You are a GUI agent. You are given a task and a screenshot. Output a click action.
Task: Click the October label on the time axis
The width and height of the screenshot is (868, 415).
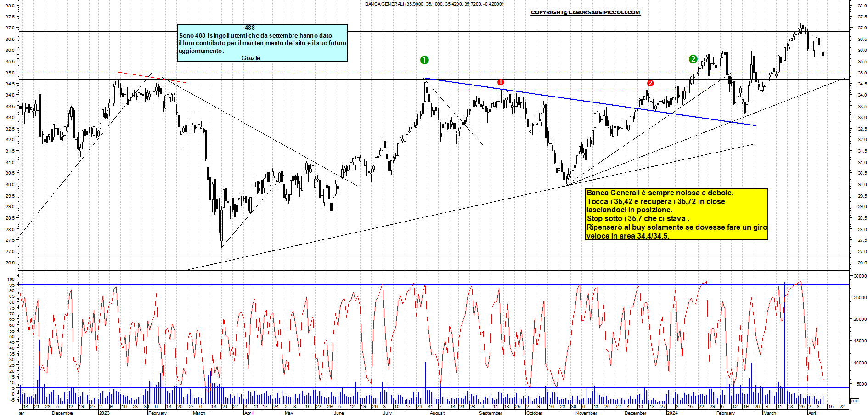pos(534,413)
